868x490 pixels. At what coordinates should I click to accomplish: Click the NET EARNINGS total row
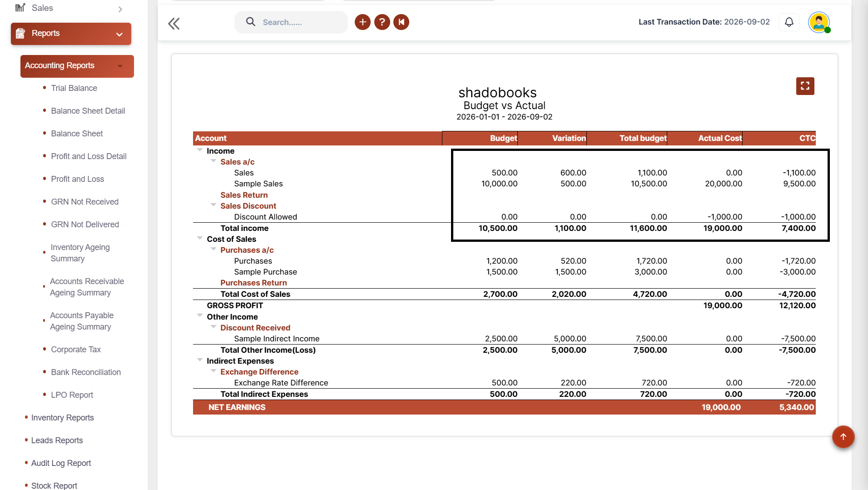point(504,407)
